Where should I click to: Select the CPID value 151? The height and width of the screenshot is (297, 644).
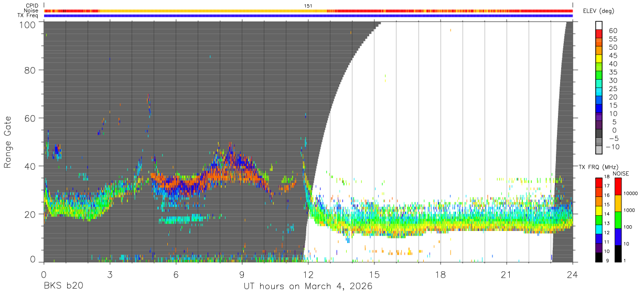click(308, 5)
